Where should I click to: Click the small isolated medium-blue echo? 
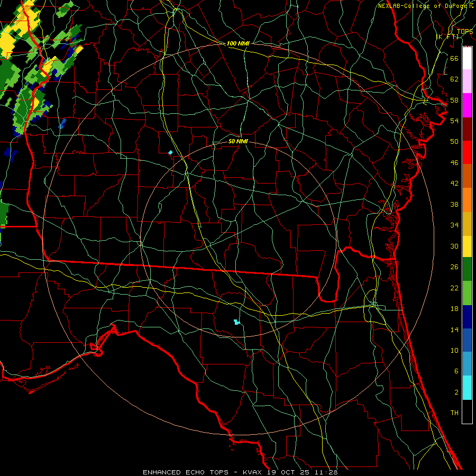pos(62,124)
